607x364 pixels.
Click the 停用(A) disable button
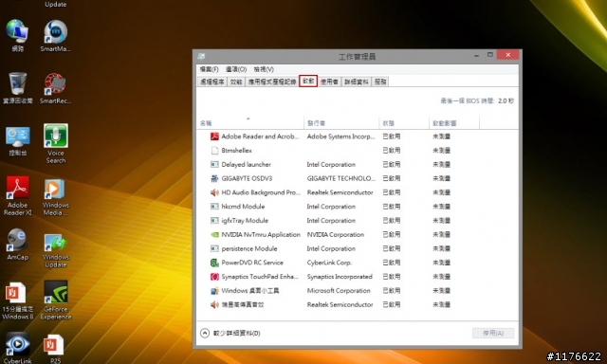(493, 333)
